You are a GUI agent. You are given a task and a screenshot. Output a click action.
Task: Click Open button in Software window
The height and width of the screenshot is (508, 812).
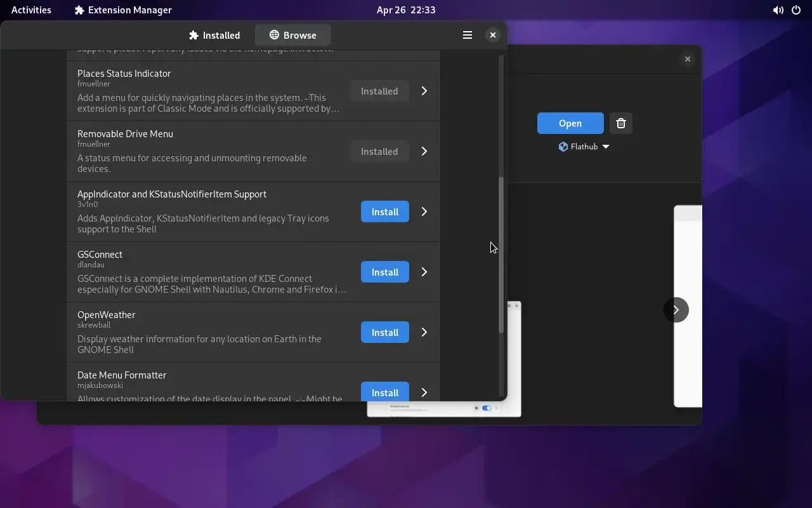click(570, 124)
